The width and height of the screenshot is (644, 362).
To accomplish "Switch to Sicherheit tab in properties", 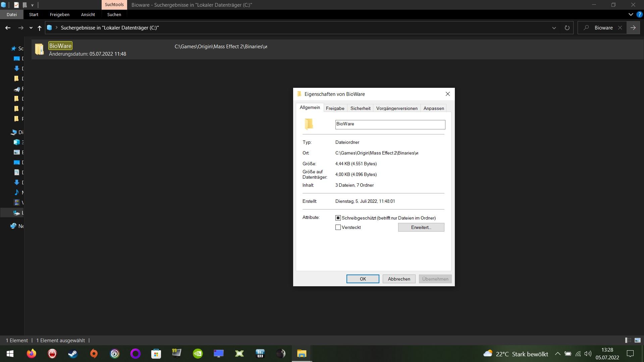I will tap(360, 108).
